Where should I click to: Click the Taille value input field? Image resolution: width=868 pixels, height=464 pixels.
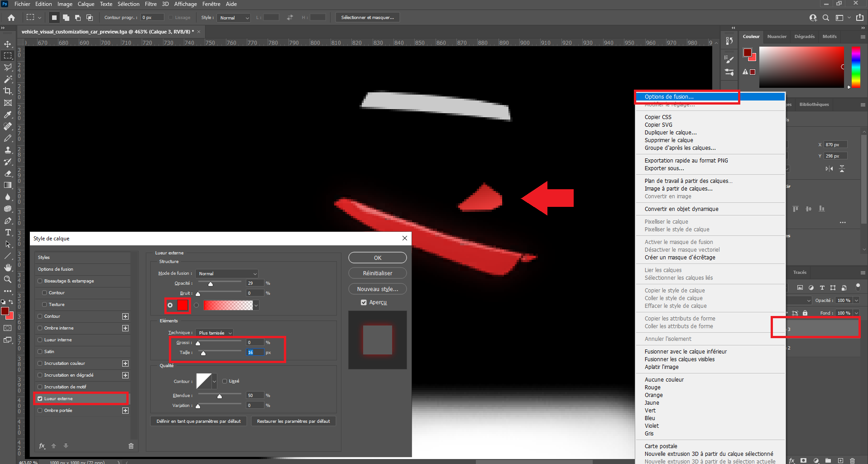click(x=254, y=352)
